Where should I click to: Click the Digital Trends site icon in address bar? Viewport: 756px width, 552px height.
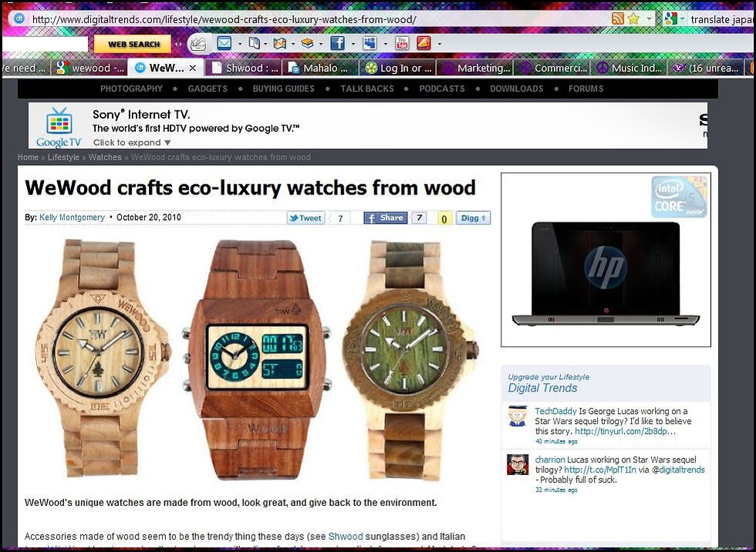[19, 19]
